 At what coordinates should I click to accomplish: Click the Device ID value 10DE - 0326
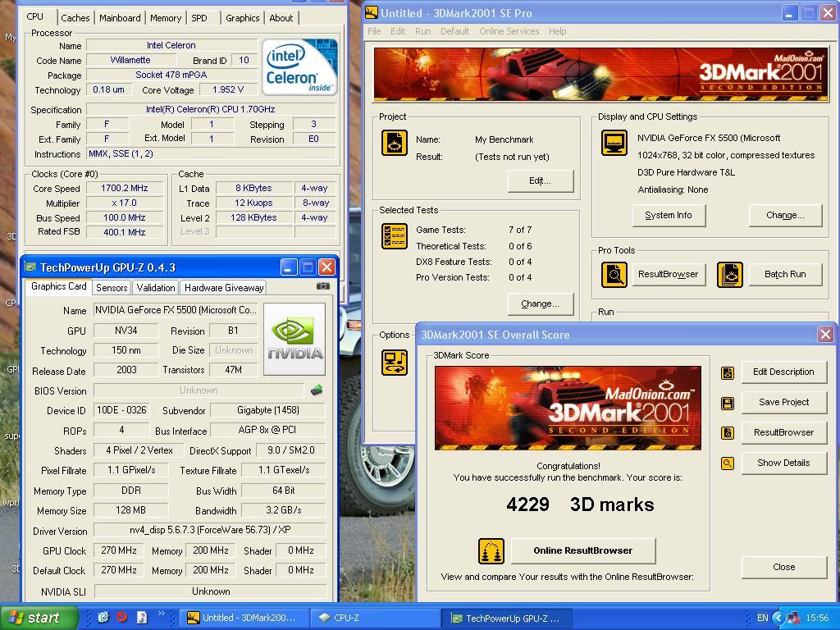(121, 410)
